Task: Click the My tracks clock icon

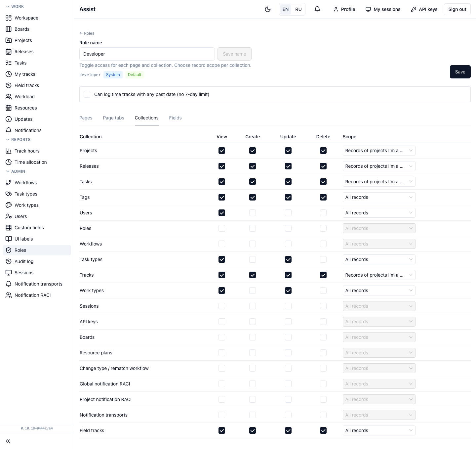Action: point(9,74)
